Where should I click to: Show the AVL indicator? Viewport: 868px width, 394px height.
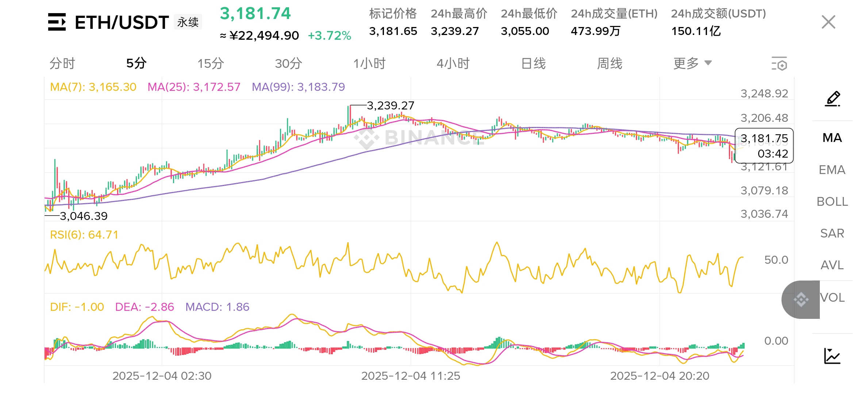(x=832, y=265)
